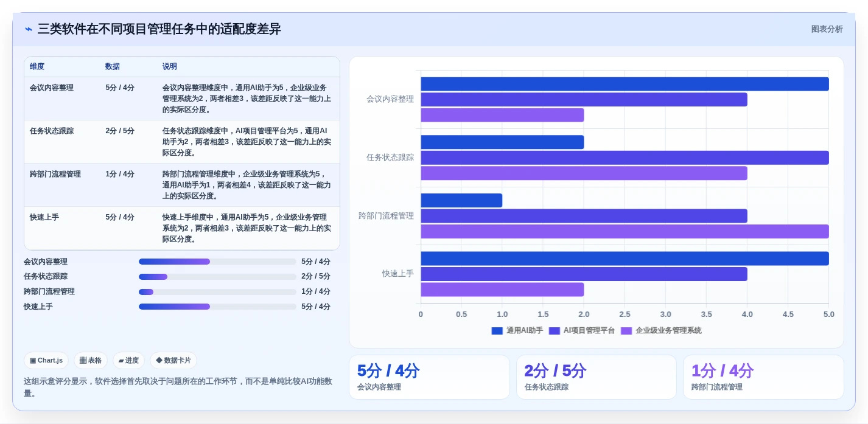Screen dimensions: 868x424
Task: Click 通用AI助手 bar in 快速上手 group
Action: click(x=625, y=259)
